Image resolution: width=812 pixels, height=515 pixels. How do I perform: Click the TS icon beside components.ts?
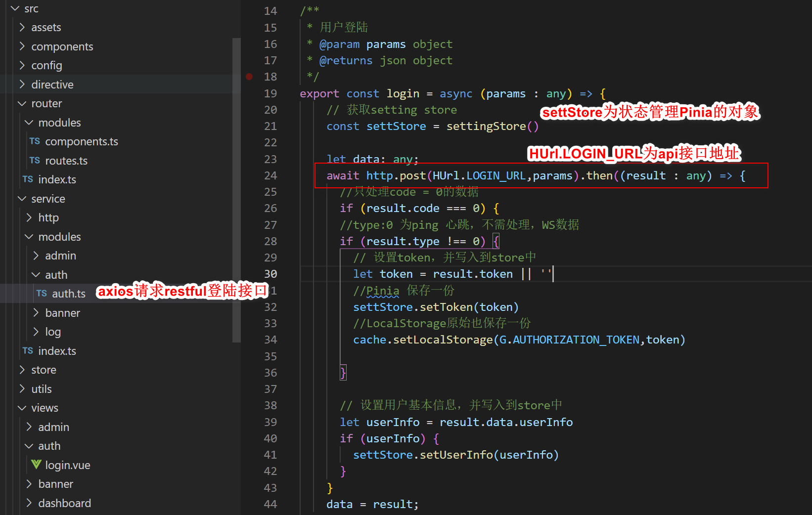35,141
